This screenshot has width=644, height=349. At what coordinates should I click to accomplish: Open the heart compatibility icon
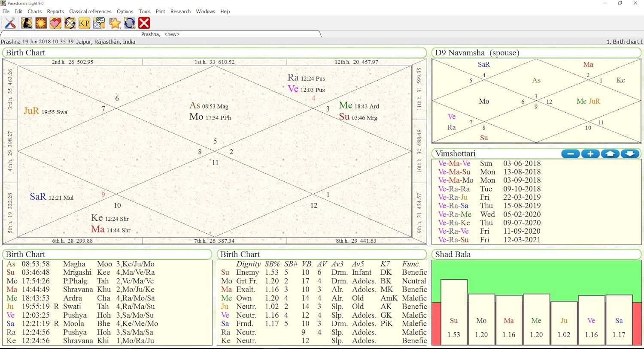coord(55,23)
